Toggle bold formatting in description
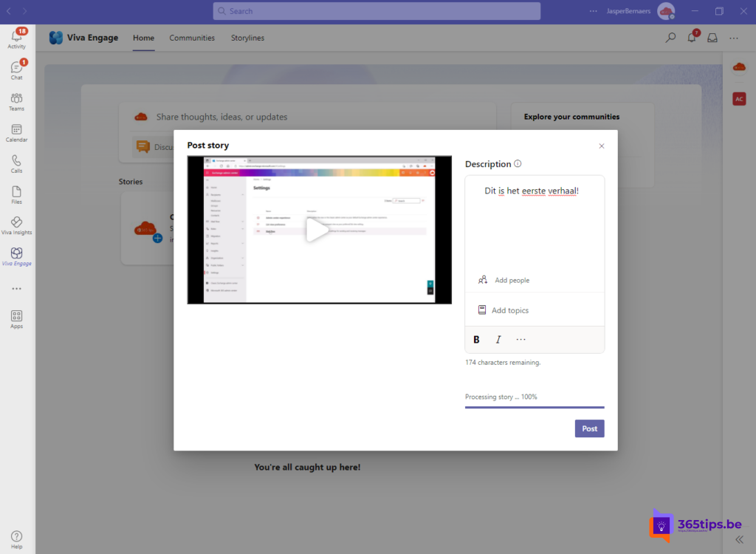 coord(476,340)
